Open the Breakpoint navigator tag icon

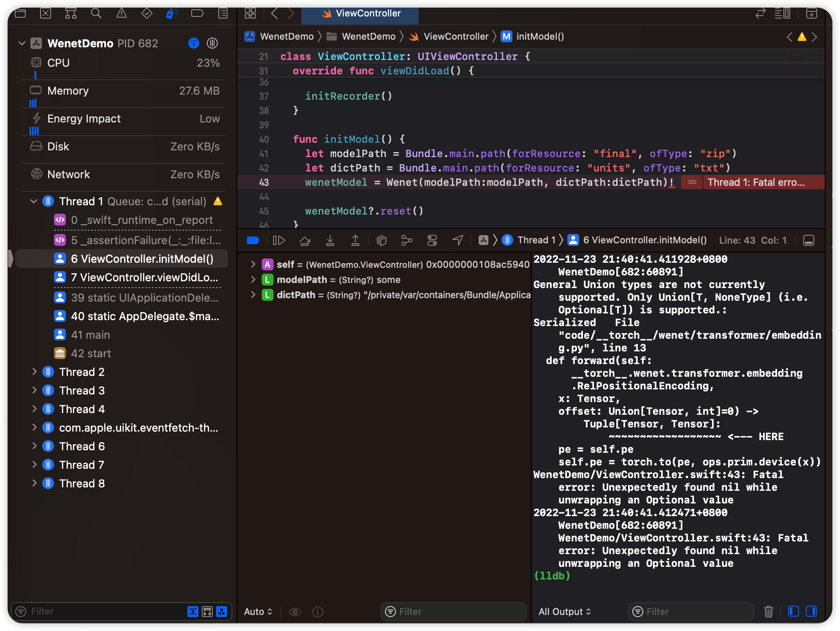197,13
